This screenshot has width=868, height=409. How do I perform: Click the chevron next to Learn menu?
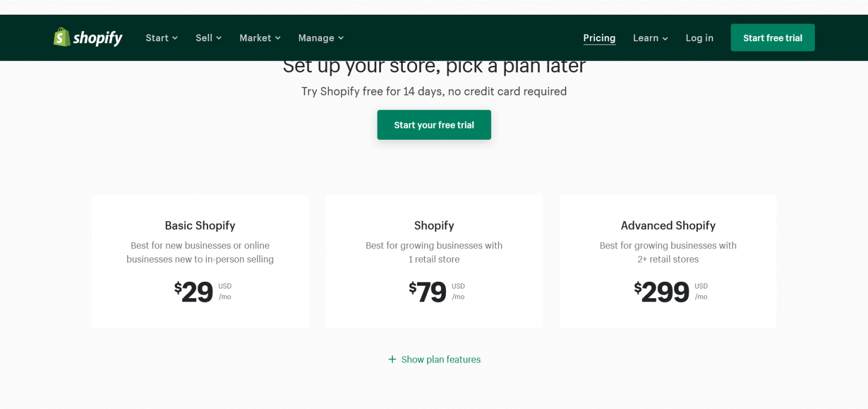click(x=665, y=38)
